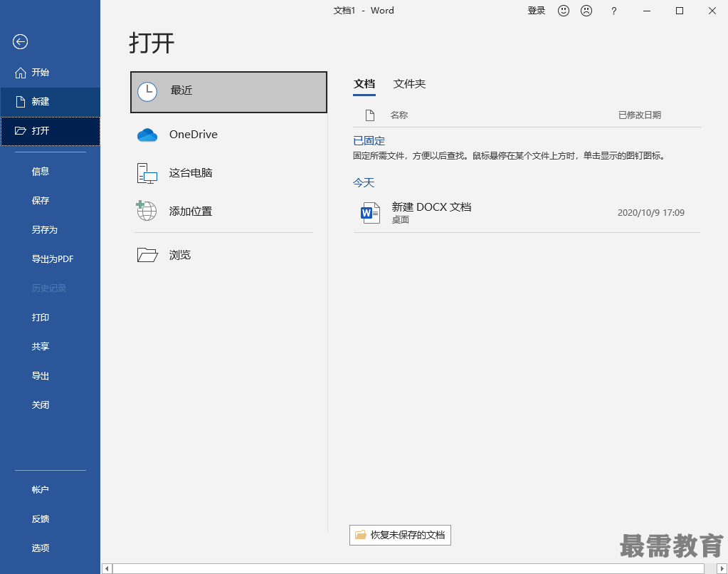The image size is (728, 574).
Task: Click the horizontal scrollbar track
Action: [408, 568]
